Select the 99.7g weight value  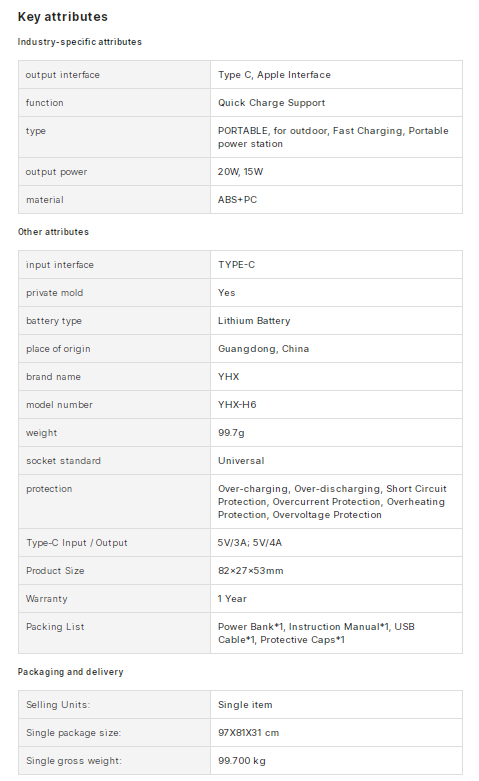(231, 433)
